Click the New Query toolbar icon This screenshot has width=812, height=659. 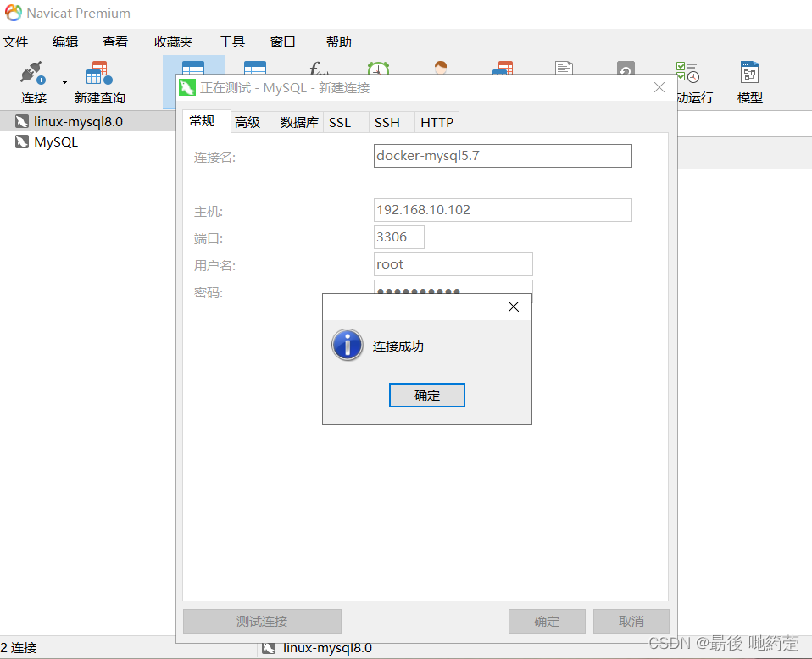[99, 73]
